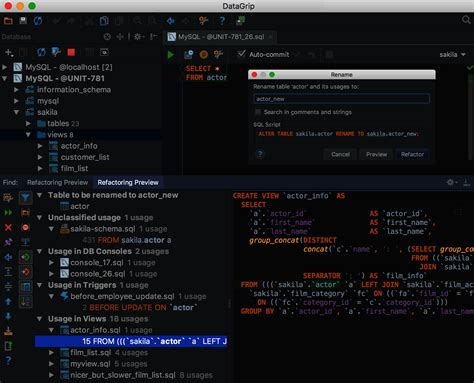The width and height of the screenshot is (474, 383).
Task: Collapse the views 8 folder
Action: pyautogui.click(x=28, y=135)
